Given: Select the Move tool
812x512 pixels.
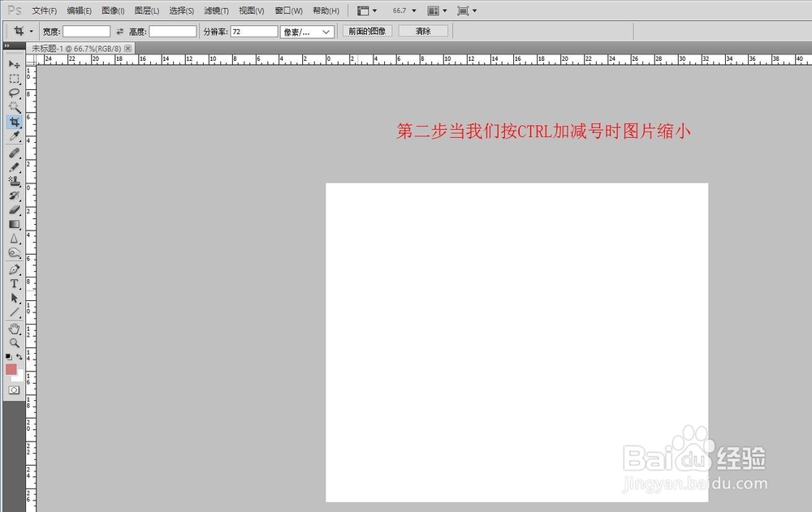Looking at the screenshot, I should [14, 63].
